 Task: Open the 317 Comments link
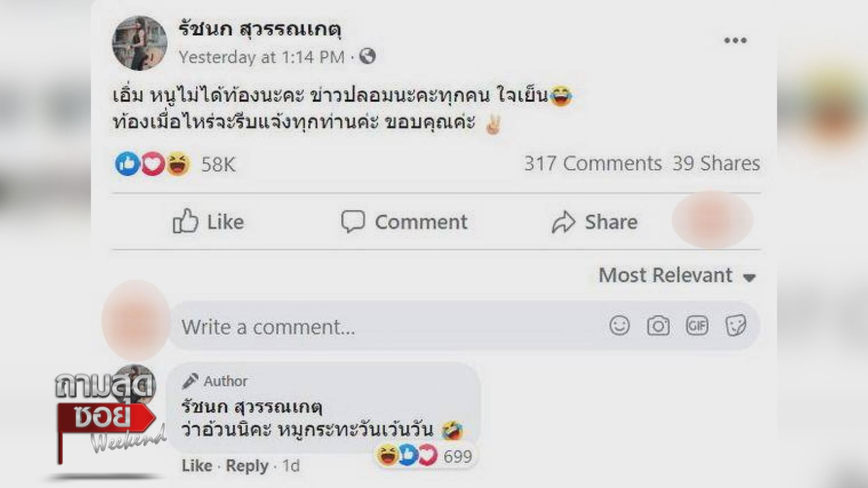pos(593,164)
